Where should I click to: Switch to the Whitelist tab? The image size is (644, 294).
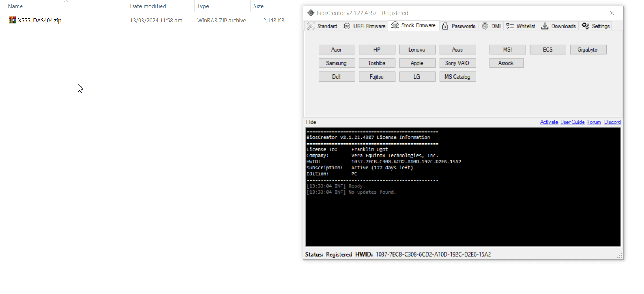pos(521,26)
